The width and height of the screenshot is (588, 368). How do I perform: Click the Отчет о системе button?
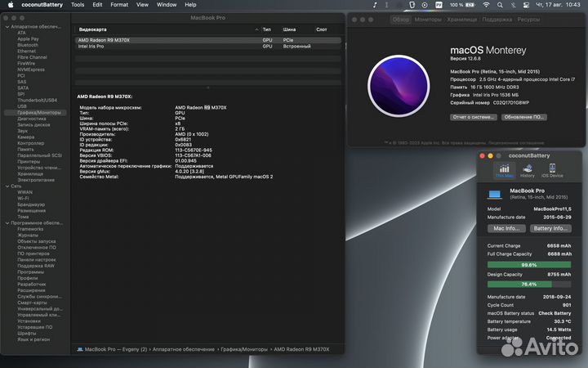point(473,117)
